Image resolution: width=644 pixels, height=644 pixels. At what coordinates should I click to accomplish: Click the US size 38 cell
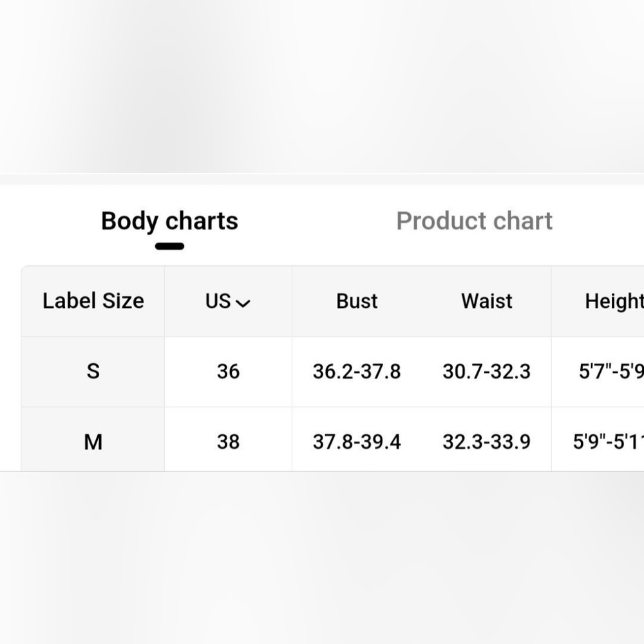(228, 442)
